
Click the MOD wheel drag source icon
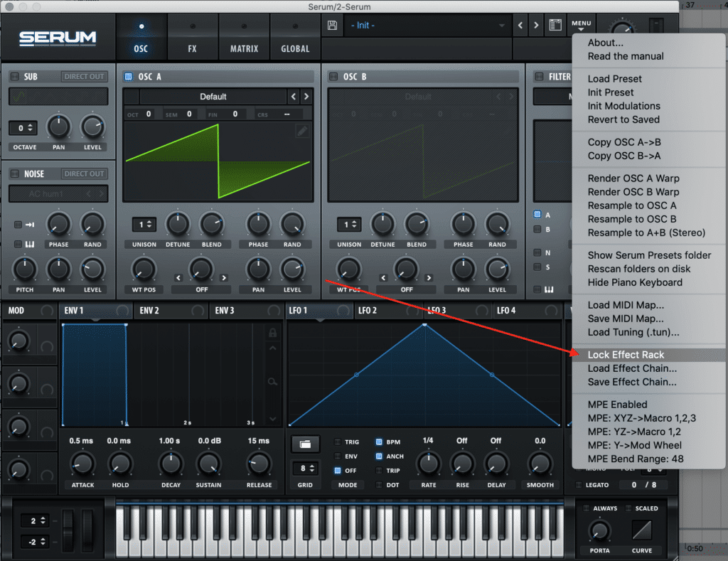(x=47, y=310)
